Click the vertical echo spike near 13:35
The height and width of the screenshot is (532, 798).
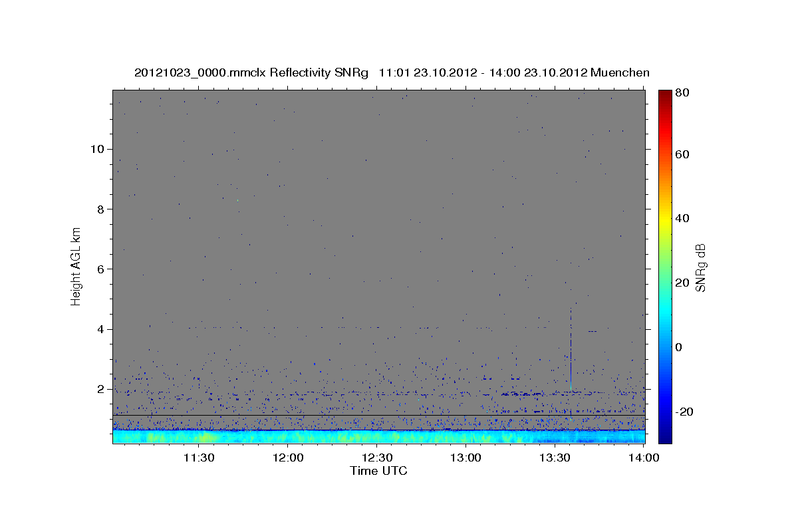(x=571, y=349)
